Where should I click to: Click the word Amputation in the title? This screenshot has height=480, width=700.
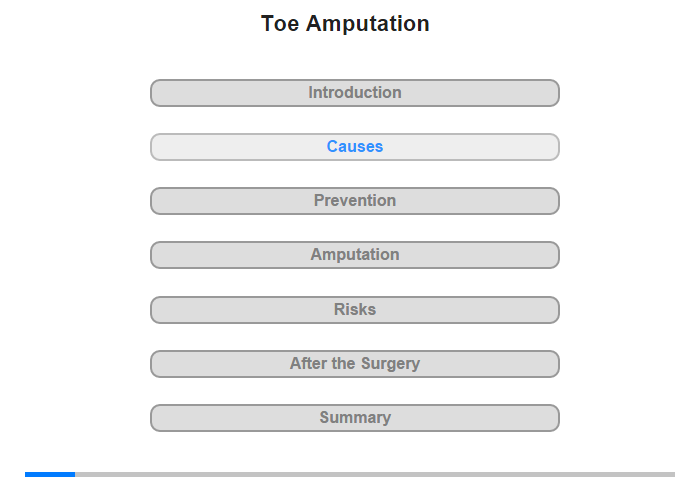click(367, 24)
